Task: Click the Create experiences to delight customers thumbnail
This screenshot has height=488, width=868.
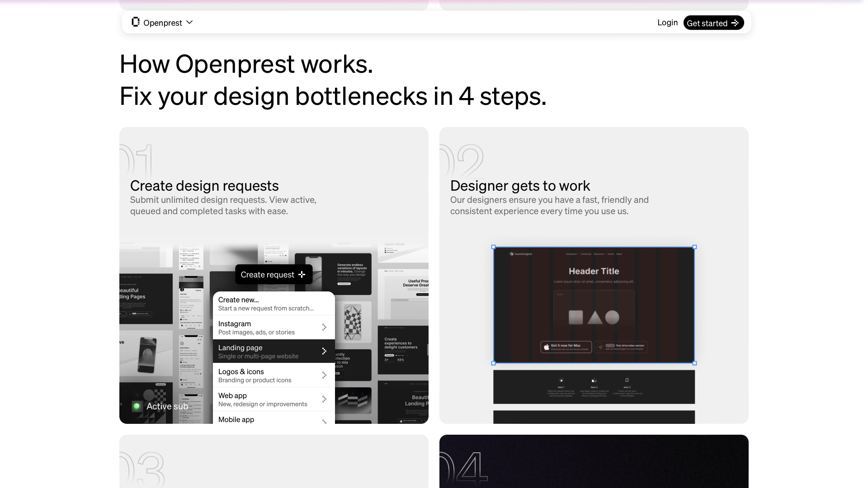Action: point(403,349)
